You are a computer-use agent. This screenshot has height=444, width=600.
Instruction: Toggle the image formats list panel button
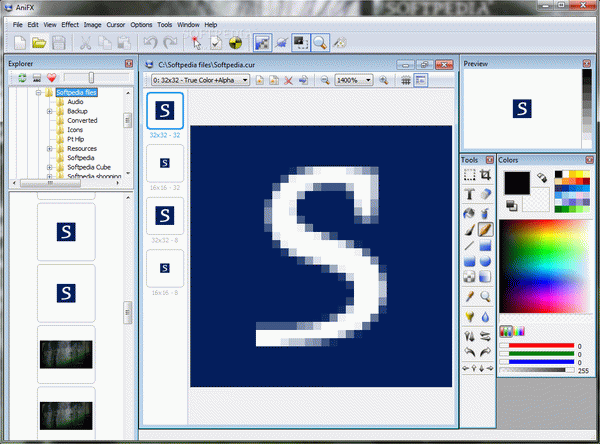421,80
